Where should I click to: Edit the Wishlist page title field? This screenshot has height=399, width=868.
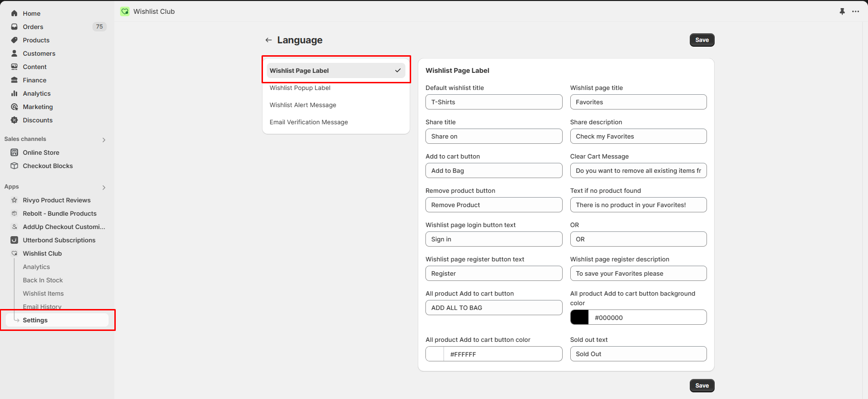638,102
